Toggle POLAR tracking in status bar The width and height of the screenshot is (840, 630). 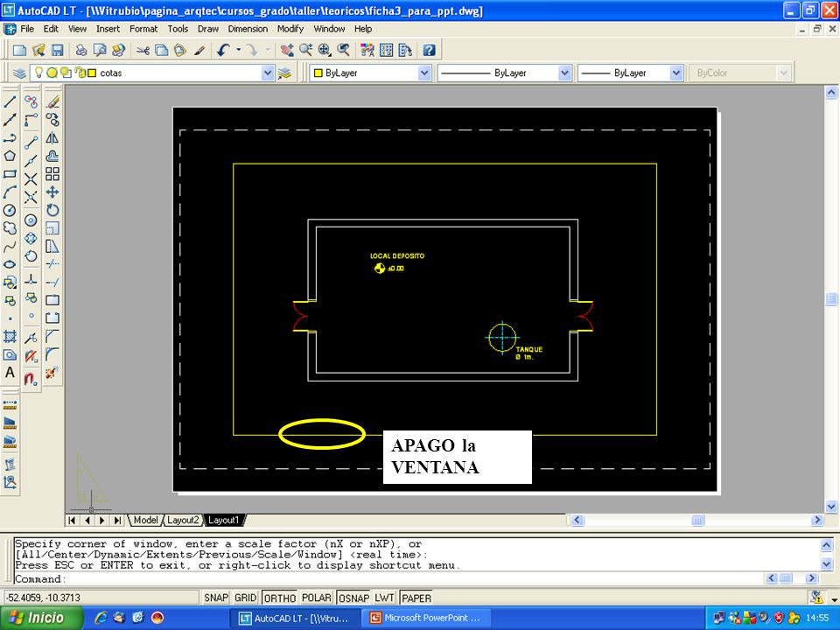[x=316, y=598]
